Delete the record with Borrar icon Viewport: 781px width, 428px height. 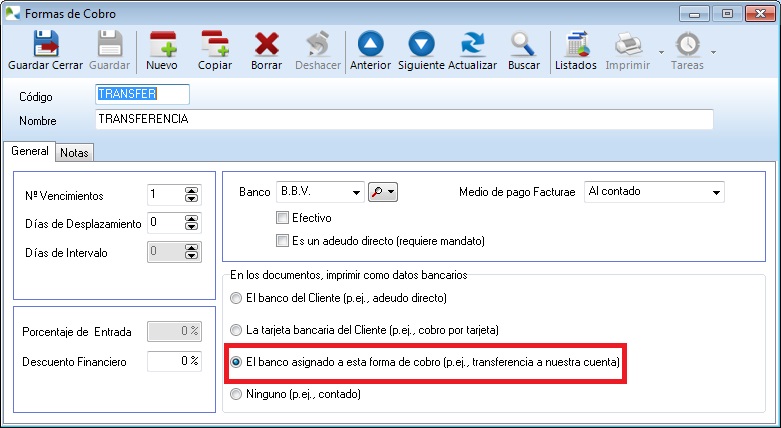[x=266, y=44]
